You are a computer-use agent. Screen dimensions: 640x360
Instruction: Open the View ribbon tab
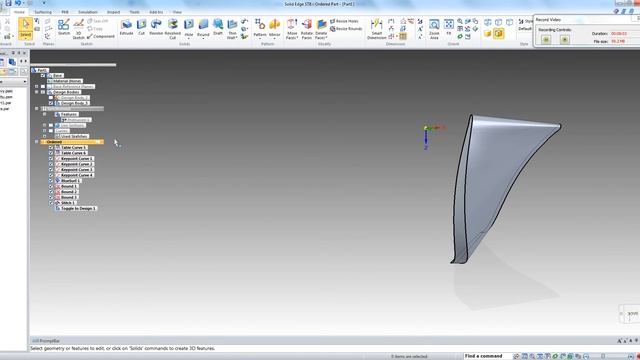point(177,12)
